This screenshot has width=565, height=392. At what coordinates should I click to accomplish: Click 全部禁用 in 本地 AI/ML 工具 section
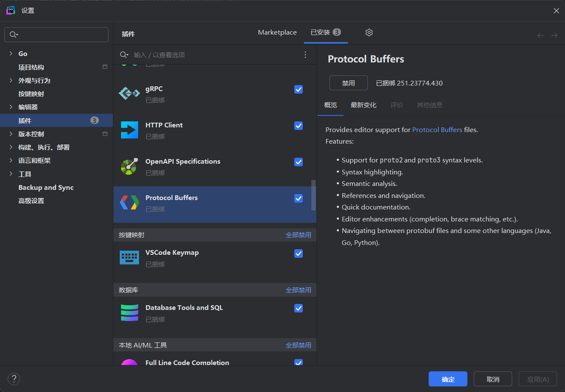click(299, 345)
